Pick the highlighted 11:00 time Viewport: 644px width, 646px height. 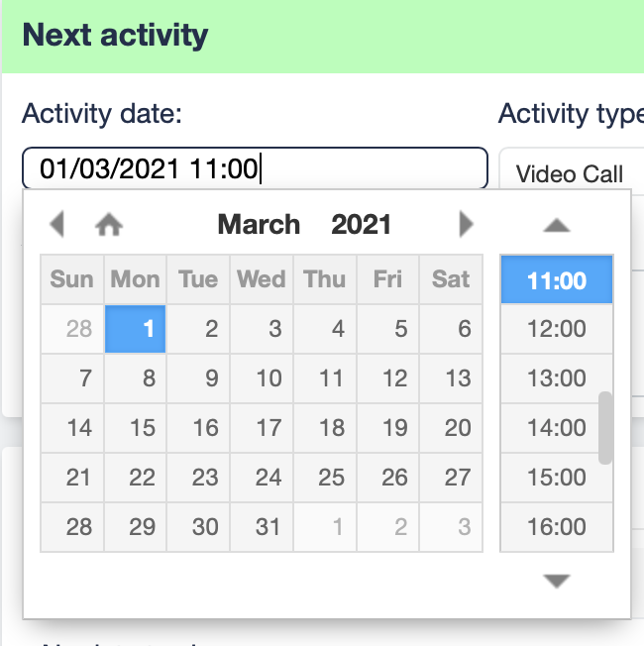[x=556, y=280]
